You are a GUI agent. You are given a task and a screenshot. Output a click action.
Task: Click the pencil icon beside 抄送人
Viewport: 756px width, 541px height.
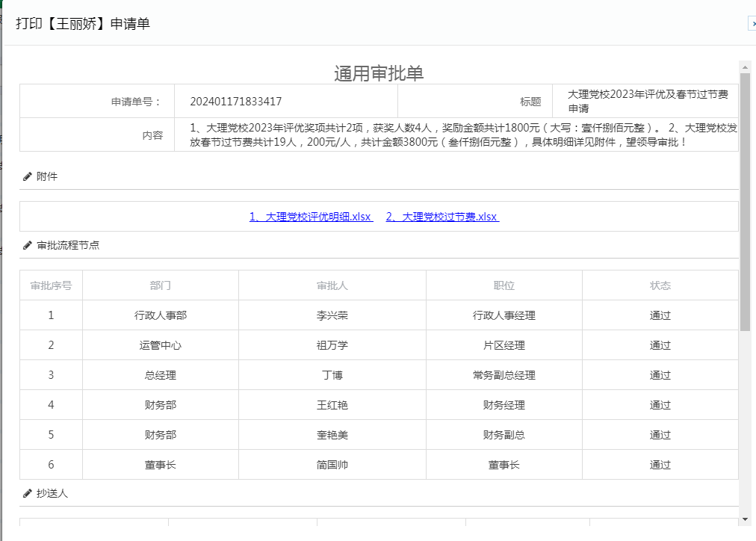click(x=28, y=493)
